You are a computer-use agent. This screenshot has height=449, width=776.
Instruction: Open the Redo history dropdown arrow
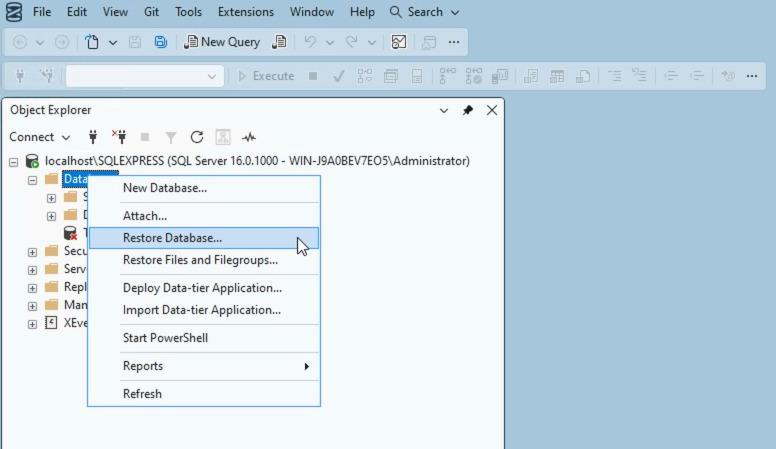[372, 43]
